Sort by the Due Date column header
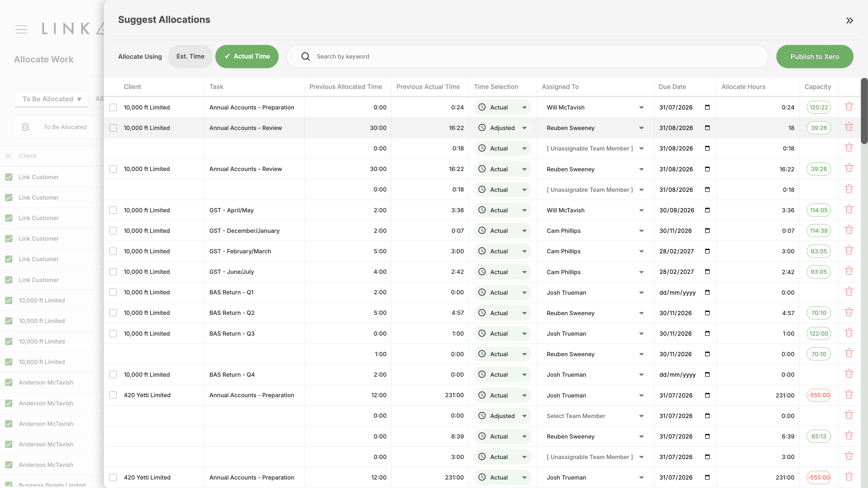This screenshot has width=868, height=488. point(672,87)
